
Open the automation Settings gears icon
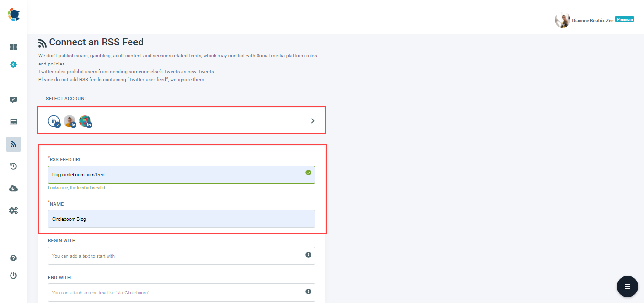pyautogui.click(x=13, y=210)
